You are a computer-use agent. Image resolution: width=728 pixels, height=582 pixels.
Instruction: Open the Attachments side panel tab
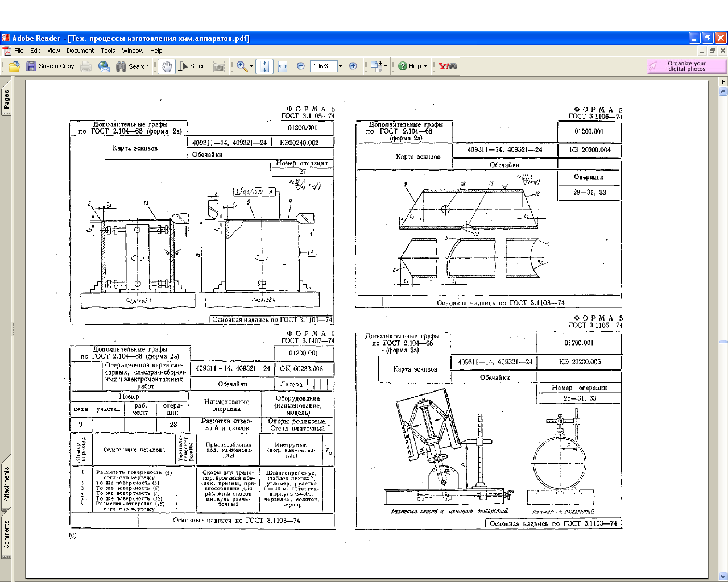point(6,484)
